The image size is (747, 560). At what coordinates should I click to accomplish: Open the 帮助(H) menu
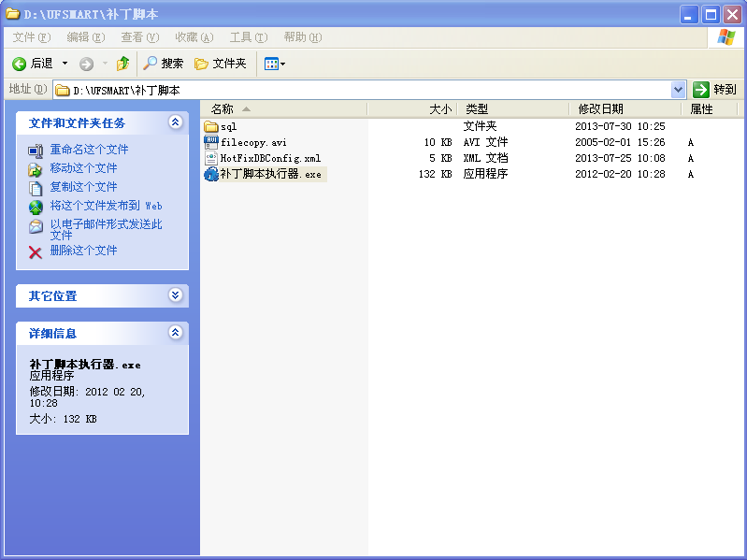tap(303, 37)
